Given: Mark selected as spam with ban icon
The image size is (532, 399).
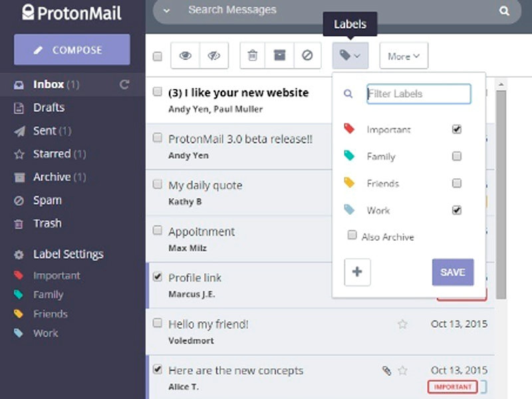Looking at the screenshot, I should click(307, 55).
